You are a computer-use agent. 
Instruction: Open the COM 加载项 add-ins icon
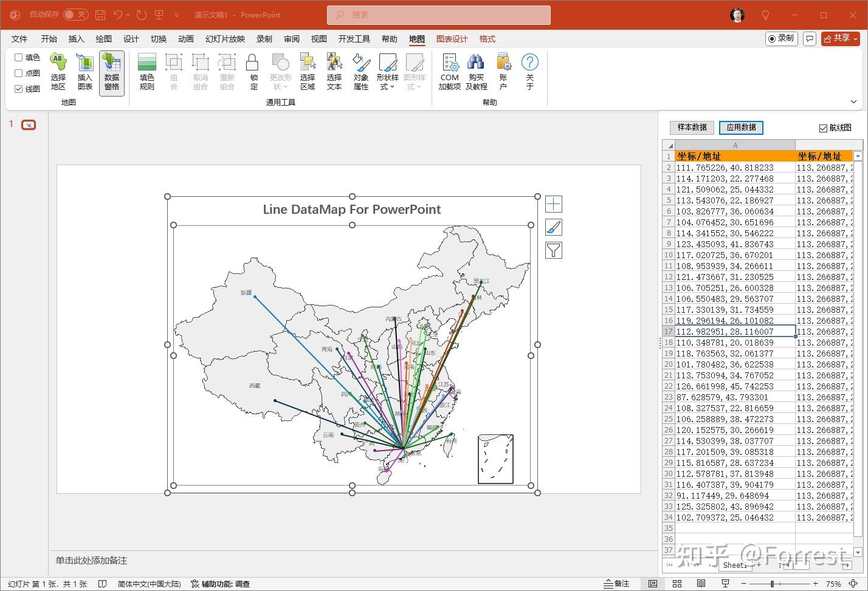click(449, 72)
